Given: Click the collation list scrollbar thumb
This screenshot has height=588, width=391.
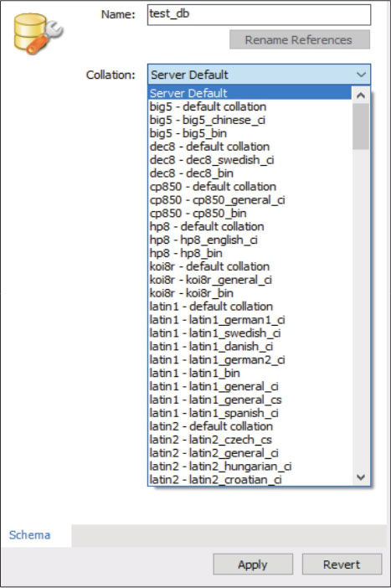Looking at the screenshot, I should 361,126.
